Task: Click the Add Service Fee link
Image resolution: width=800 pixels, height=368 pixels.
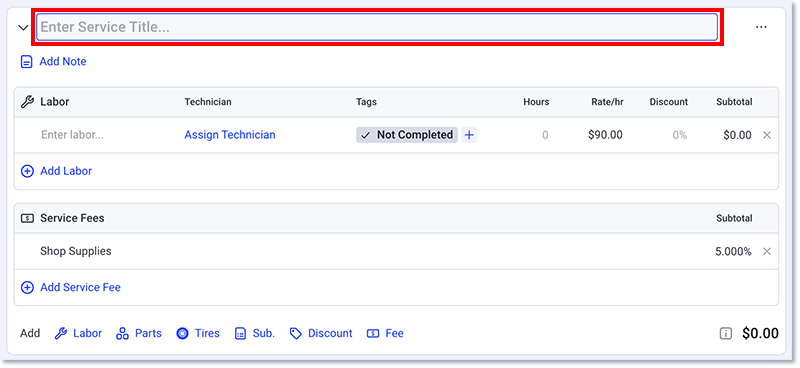Action: tap(80, 287)
